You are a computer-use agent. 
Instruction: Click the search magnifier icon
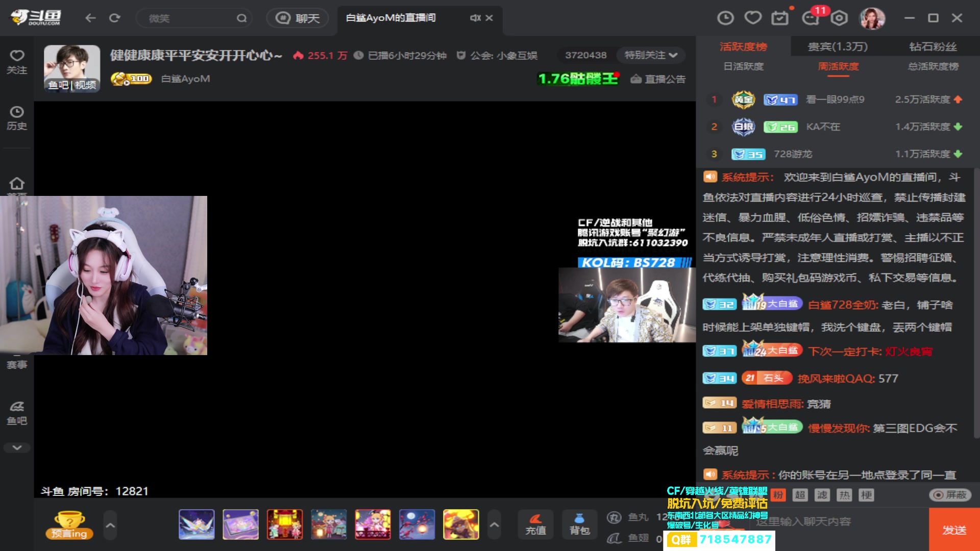tap(241, 18)
